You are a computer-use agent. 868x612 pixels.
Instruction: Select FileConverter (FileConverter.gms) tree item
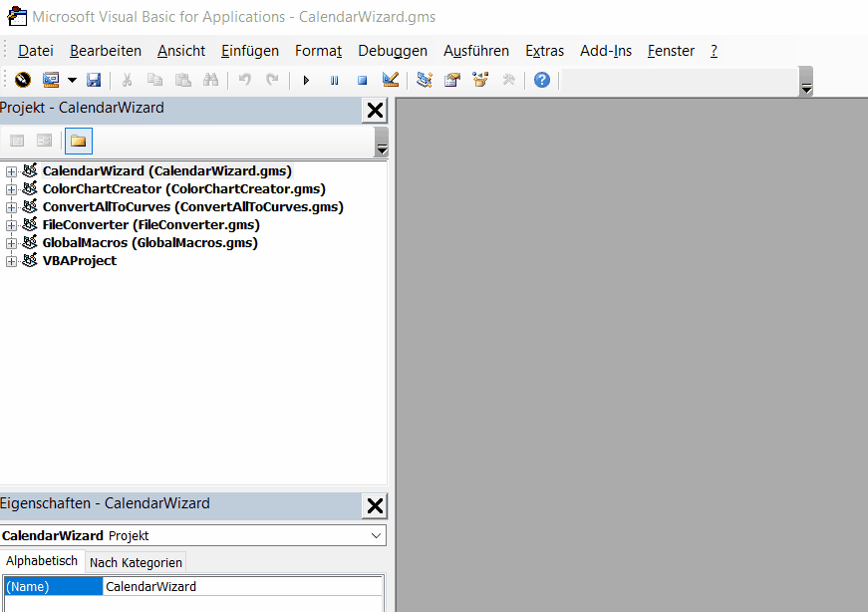point(151,225)
